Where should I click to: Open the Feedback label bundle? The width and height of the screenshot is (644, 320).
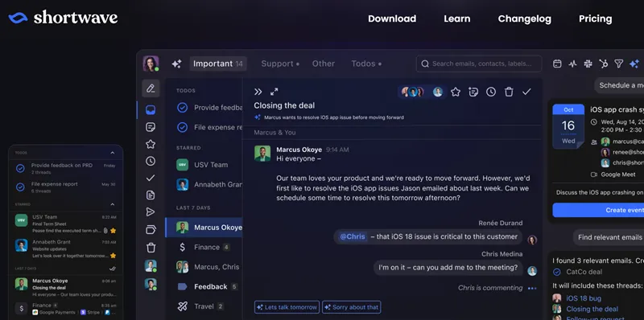point(204,286)
